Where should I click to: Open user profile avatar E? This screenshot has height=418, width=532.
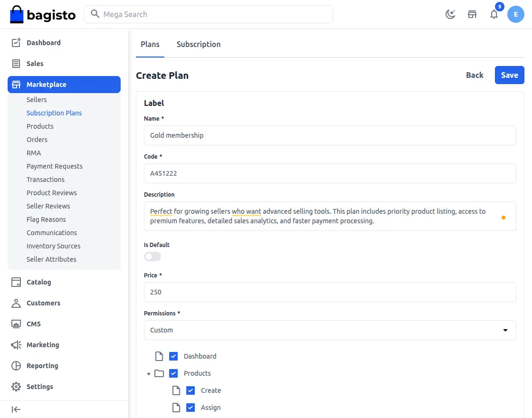coord(515,14)
